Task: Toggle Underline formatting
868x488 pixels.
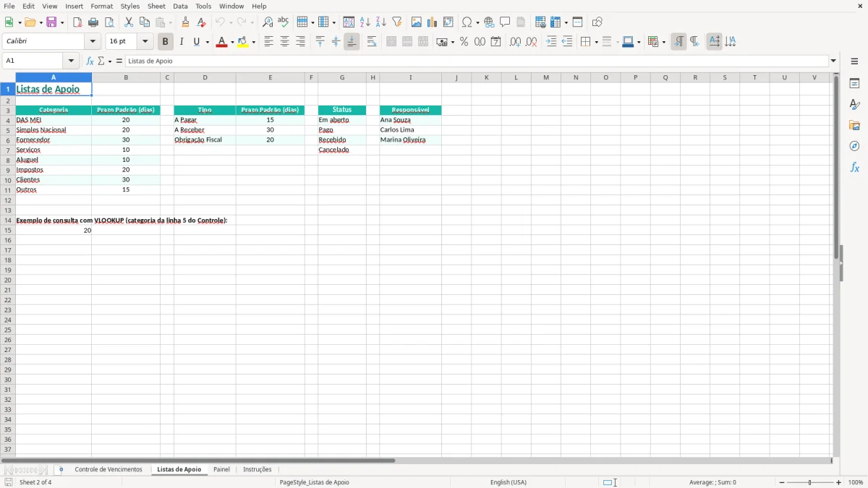Action: pyautogui.click(x=196, y=42)
